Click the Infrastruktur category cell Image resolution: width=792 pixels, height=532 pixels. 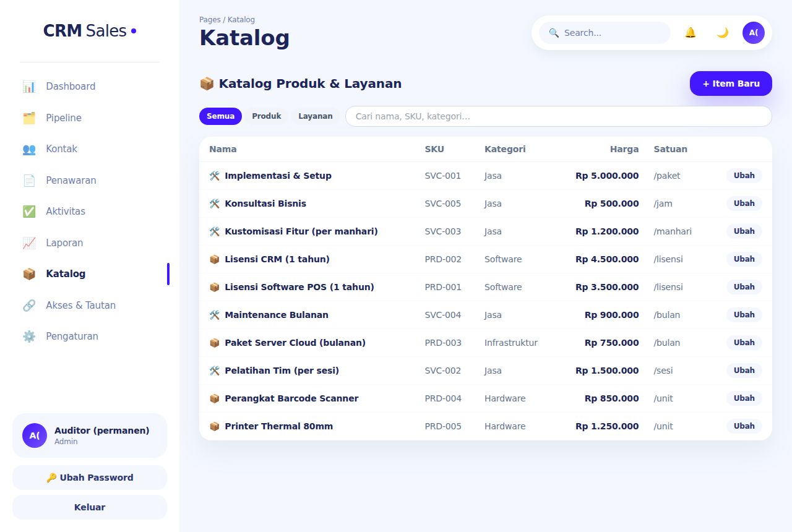tap(511, 343)
